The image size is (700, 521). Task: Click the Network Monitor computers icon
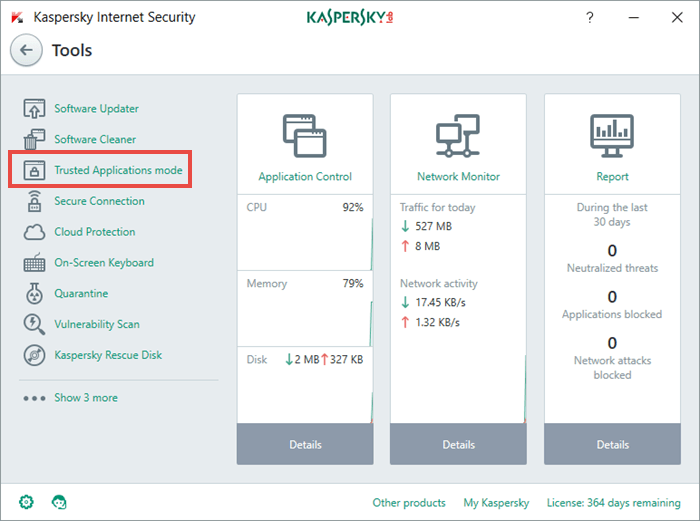[x=458, y=136]
